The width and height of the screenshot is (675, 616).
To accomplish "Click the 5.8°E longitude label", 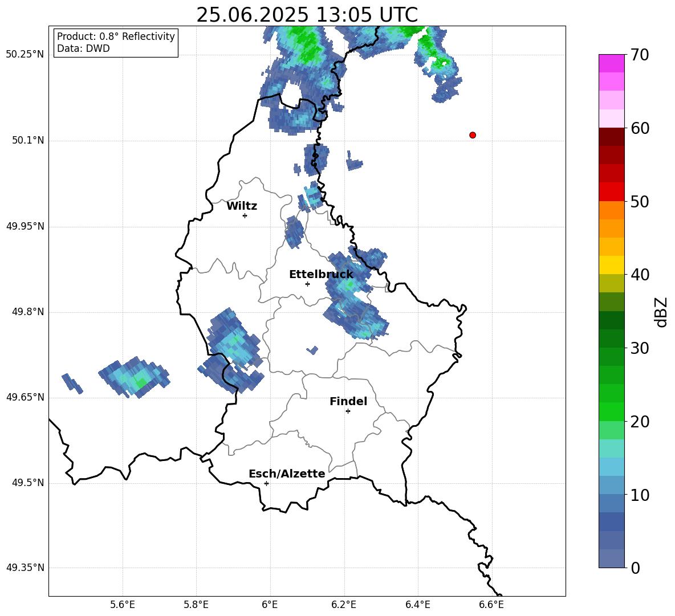I will tap(196, 605).
